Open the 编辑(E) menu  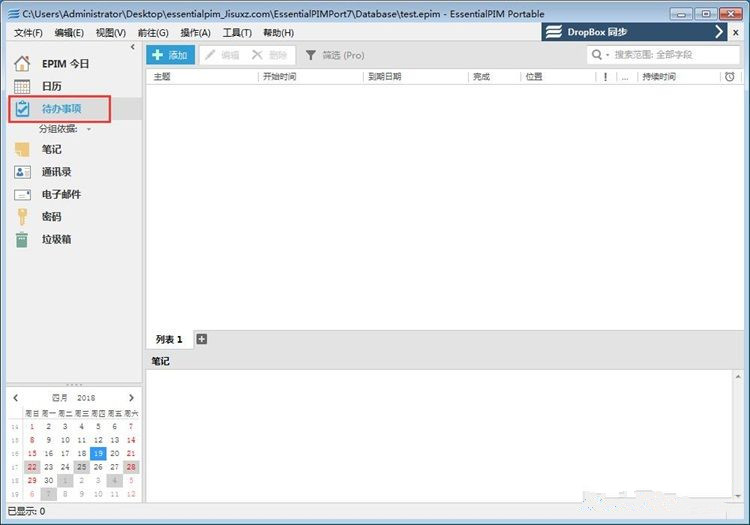click(x=69, y=33)
